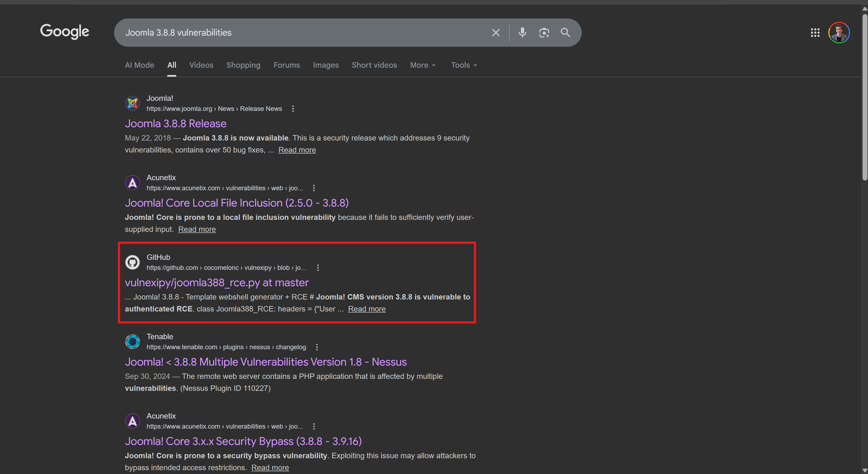Submit search with magnifier icon
868x474 pixels.
click(565, 33)
